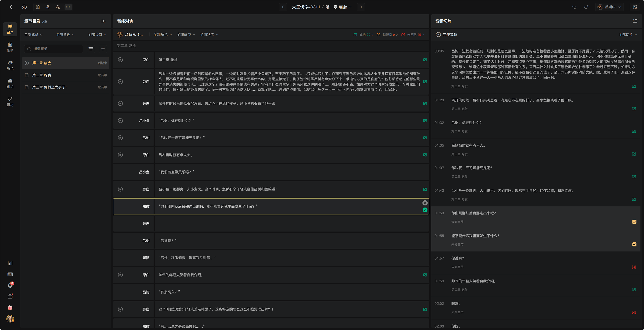This screenshot has height=330, width=644.
Task: Select chapter 第三章 你摊上大事了!
Action: pos(66,87)
